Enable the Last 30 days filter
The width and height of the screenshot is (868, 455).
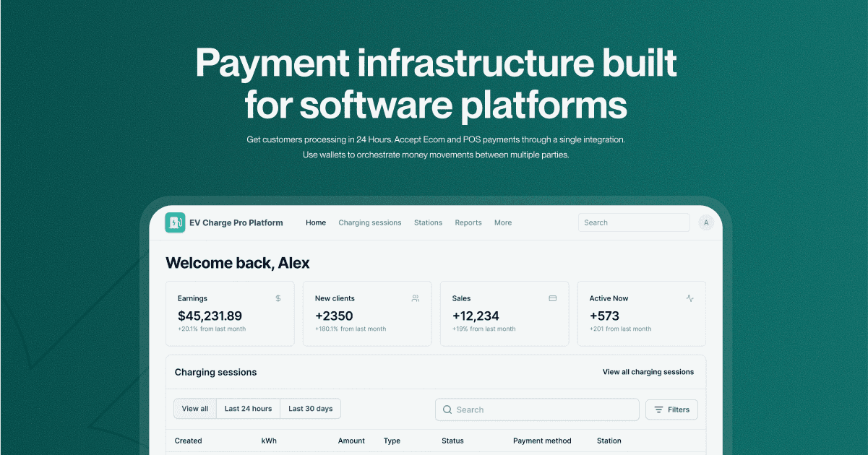[x=310, y=408]
